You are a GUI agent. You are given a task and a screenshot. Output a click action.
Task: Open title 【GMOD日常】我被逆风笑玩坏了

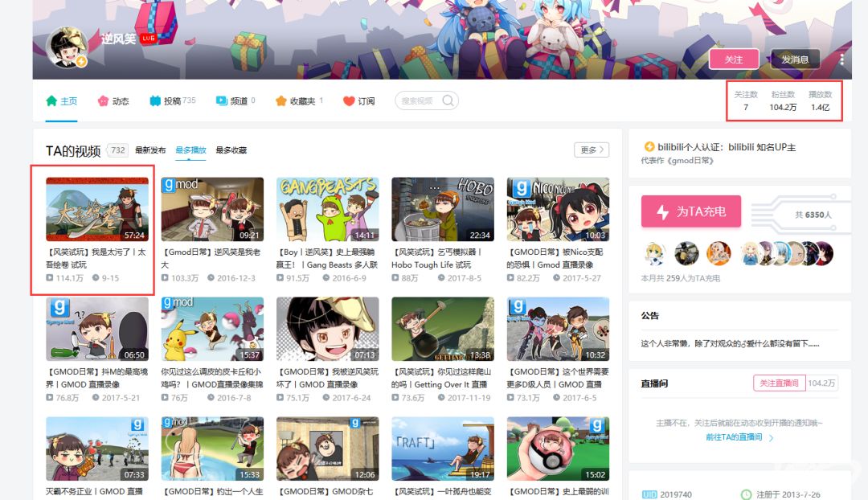(x=327, y=378)
